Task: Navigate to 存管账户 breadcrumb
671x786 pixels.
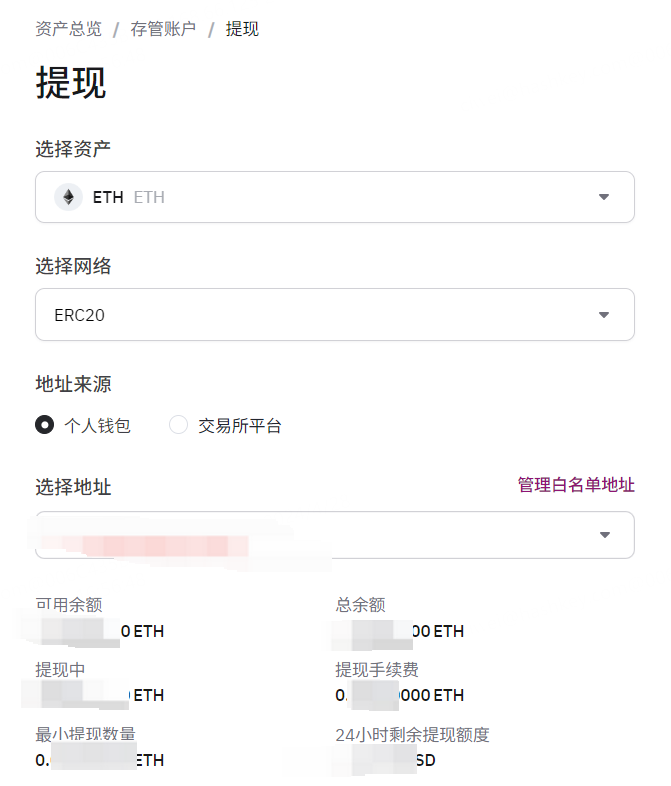Action: tap(163, 29)
